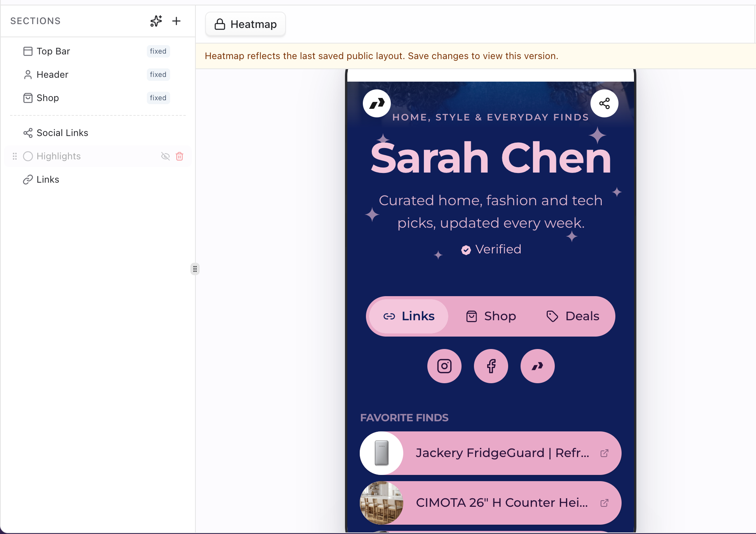Click the Sarah Chen name heading
Screen dimensions: 756x534
click(491, 158)
